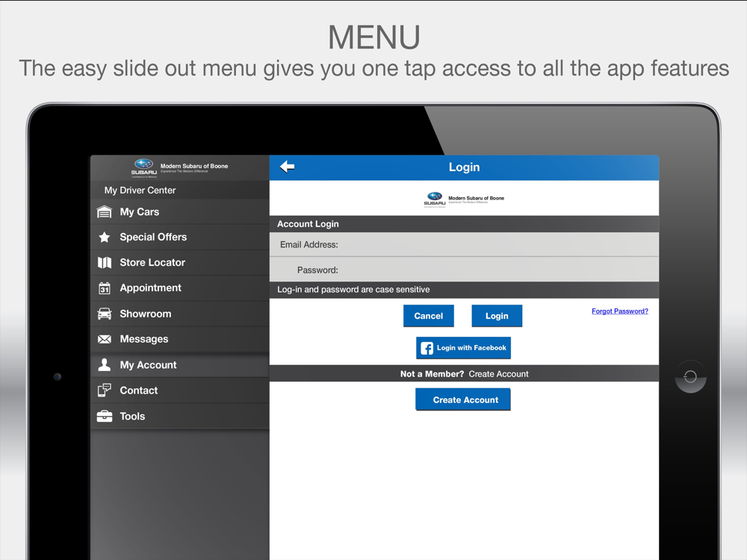
Task: Select Store Locator menu item label
Action: click(152, 263)
